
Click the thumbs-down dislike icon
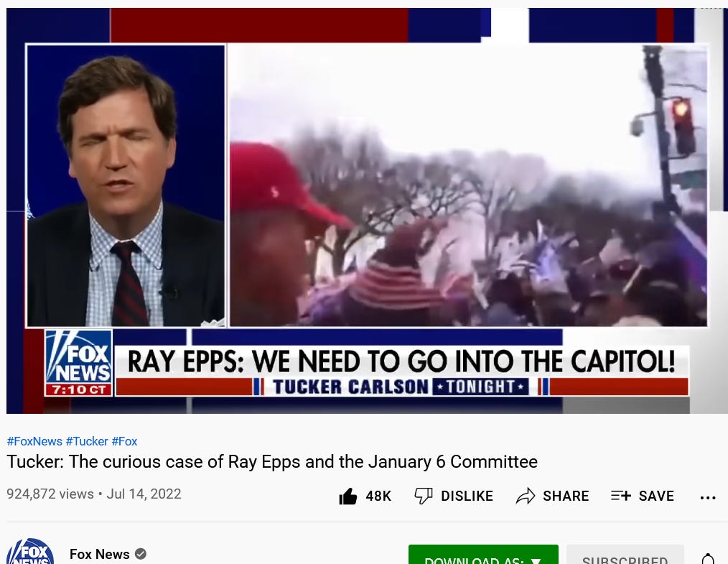click(x=424, y=496)
